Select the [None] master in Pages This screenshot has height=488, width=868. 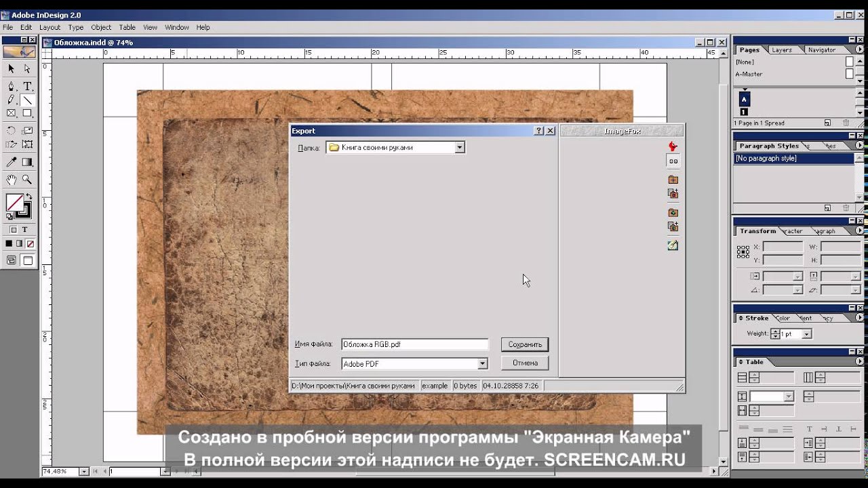tap(794, 62)
